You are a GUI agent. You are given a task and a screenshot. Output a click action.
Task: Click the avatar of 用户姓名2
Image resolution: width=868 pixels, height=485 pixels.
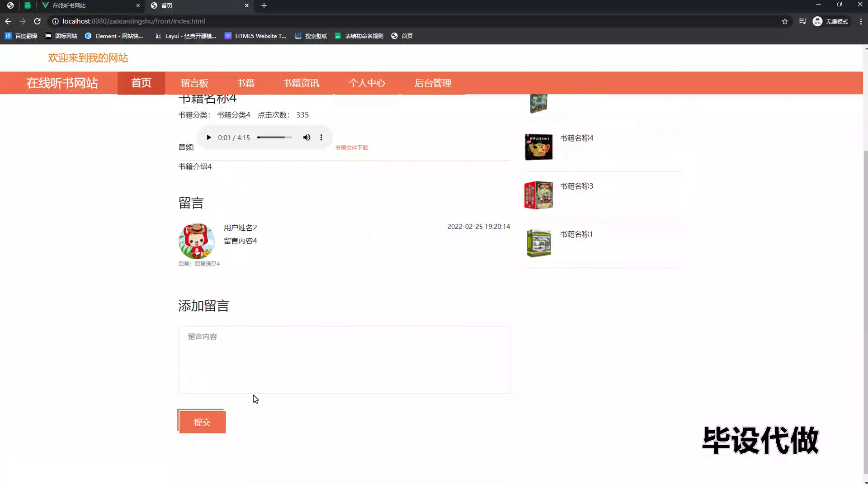pyautogui.click(x=196, y=241)
